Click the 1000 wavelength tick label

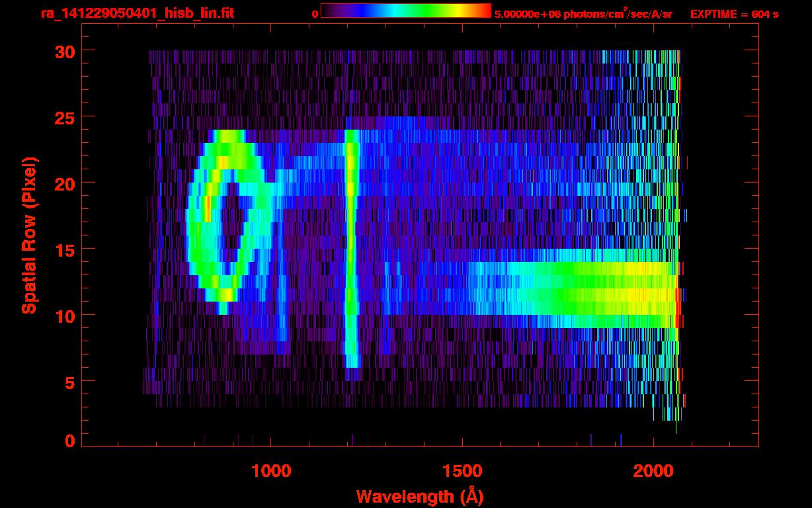click(x=271, y=471)
